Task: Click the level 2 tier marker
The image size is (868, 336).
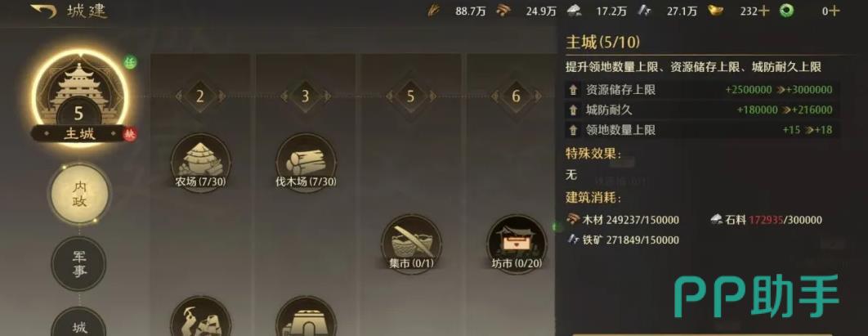Action: [200, 96]
